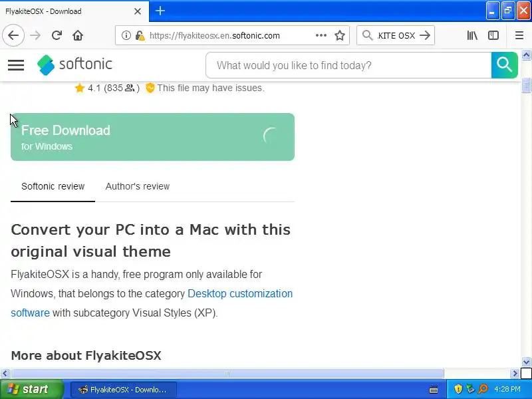Reload the current page
The height and width of the screenshot is (399, 532).
[x=57, y=35]
